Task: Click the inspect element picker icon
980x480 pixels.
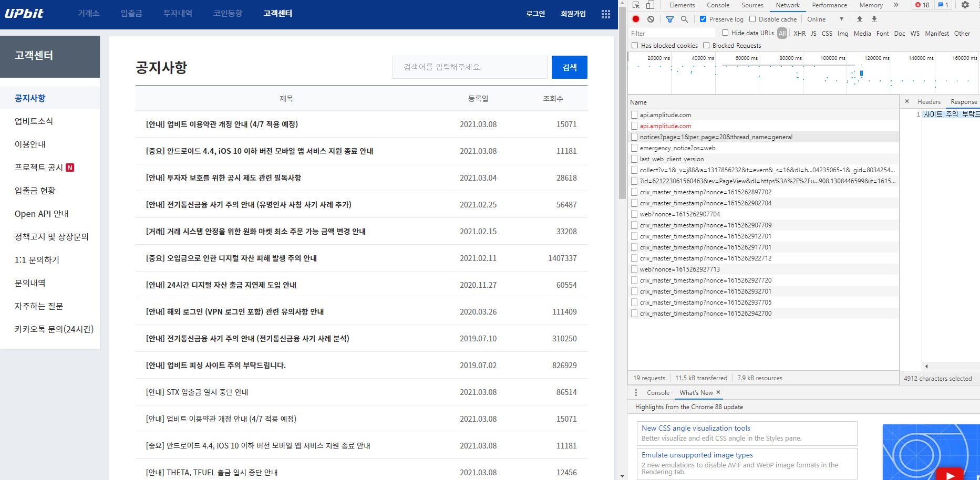Action: 636,5
